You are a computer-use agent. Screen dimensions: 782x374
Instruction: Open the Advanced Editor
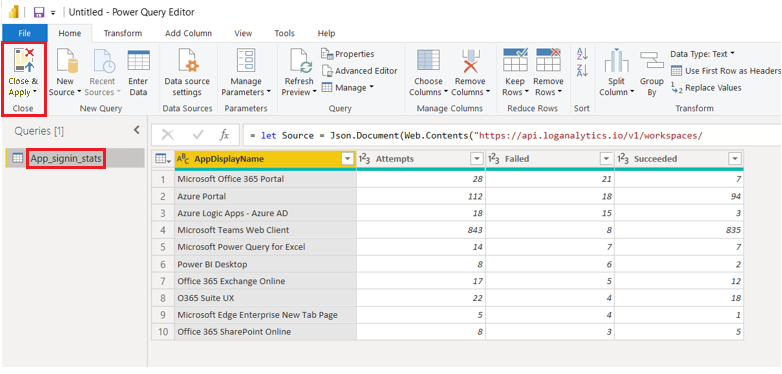pos(359,71)
